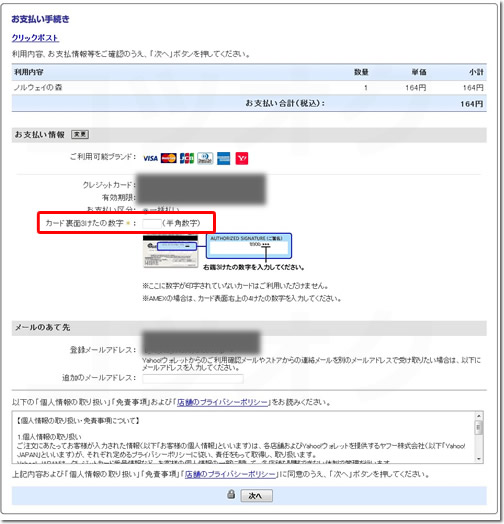The height and width of the screenshot is (524, 504).
Task: Click the 変更 button beside お支払い情報
Action: [80, 134]
